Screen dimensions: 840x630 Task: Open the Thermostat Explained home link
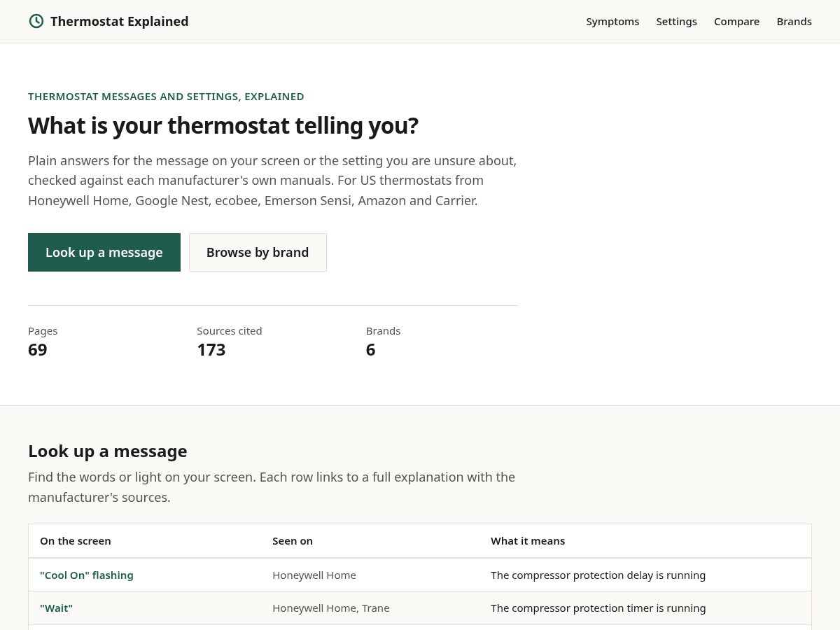[108, 21]
